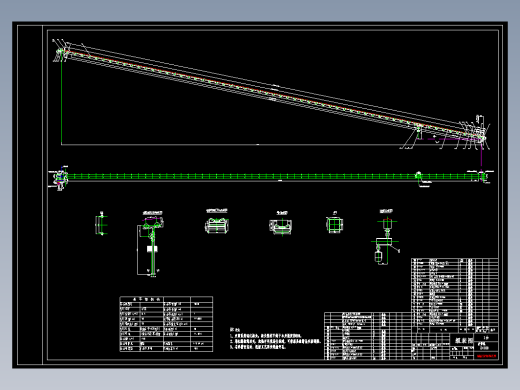Select the narrow leftmost detail view
Screen dimensions: 520x390
point(101,224)
